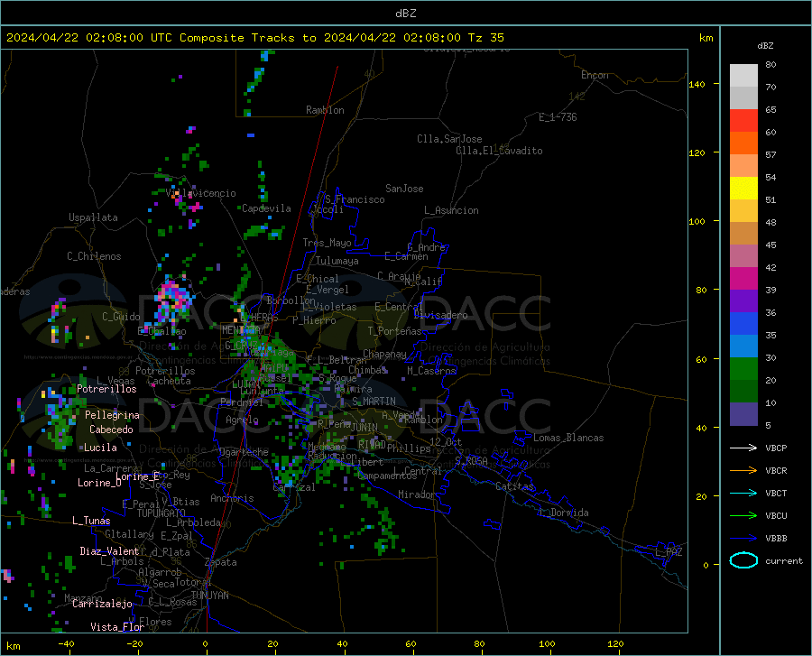Click the 'Composite Tracks to' header text
The height and width of the screenshot is (656, 812).
247,38
